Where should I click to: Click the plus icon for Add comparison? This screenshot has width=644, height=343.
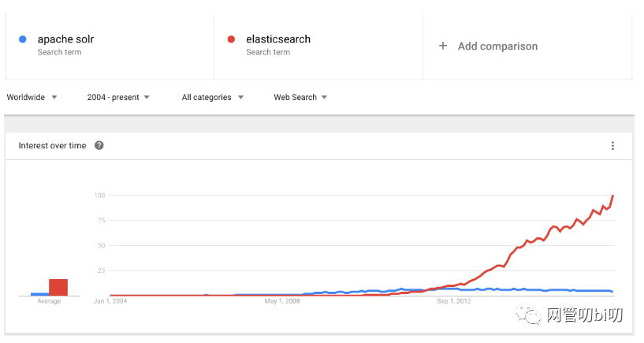(x=443, y=46)
